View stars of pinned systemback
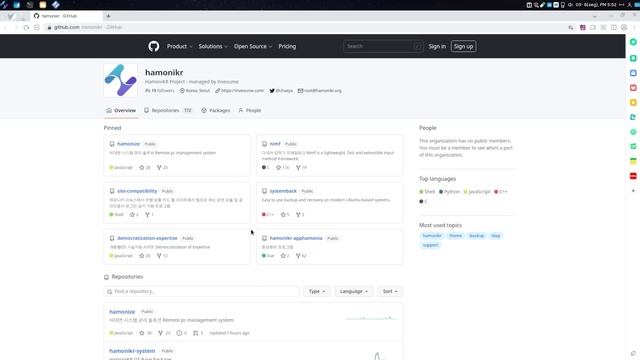This screenshot has width=640, height=360. 285,214
